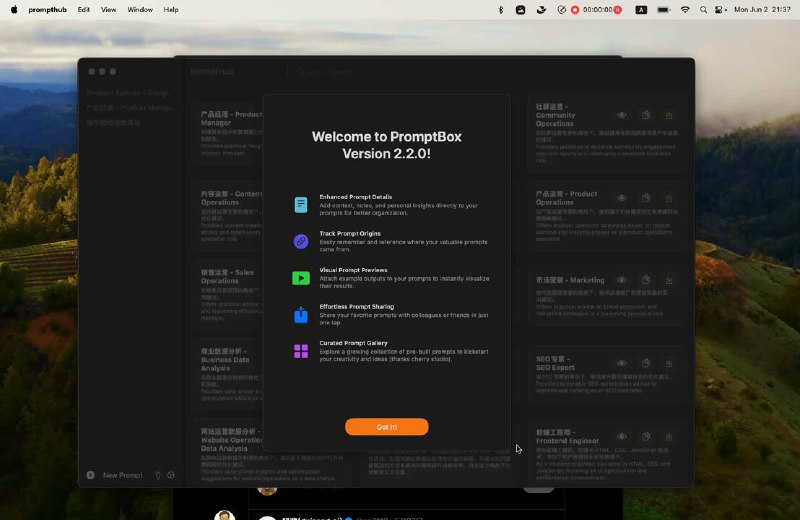Image resolution: width=800 pixels, height=520 pixels.
Task: Open the Business Data Analysis prompt card
Action: [x=229, y=375]
